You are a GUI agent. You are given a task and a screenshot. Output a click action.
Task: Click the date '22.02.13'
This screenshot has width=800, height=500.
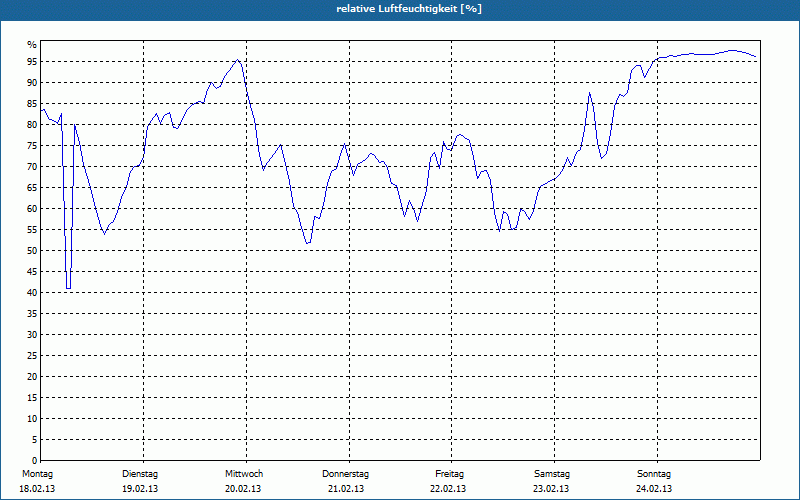[x=448, y=489]
